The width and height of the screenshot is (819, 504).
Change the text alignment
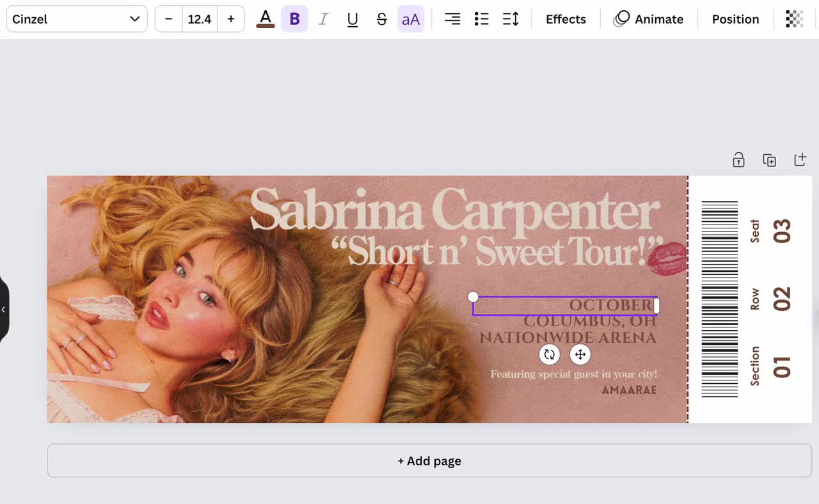452,19
